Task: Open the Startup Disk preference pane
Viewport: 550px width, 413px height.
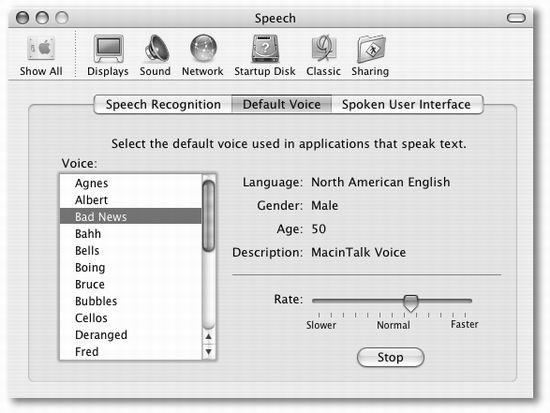Action: pos(265,56)
